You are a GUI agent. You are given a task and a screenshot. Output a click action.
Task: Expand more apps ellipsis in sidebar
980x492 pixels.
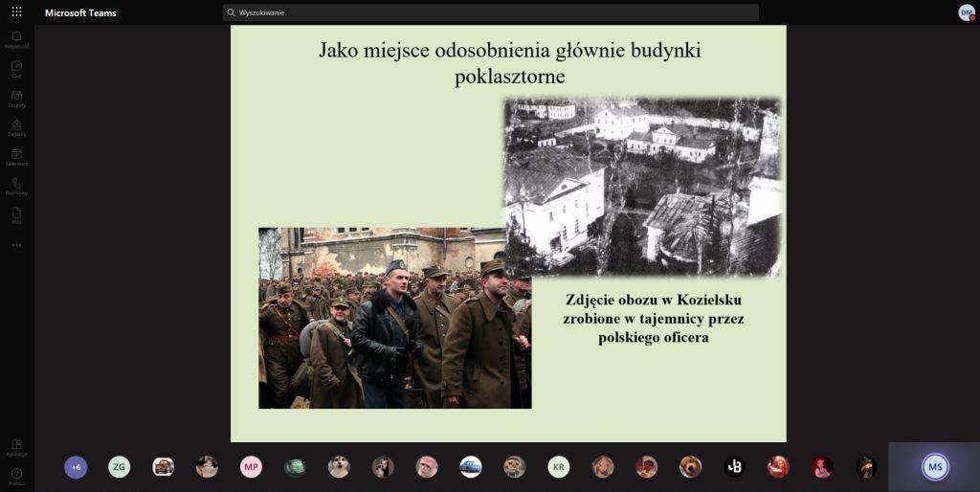coord(16,245)
